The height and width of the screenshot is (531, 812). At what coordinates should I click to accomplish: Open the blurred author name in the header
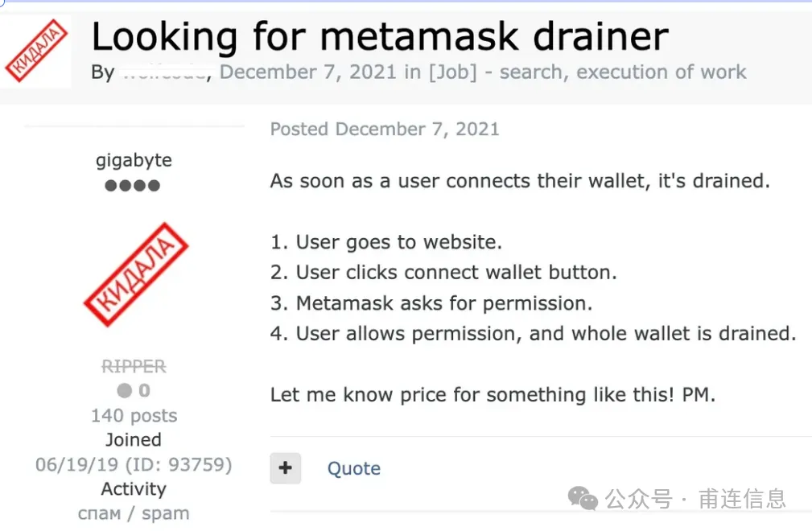click(x=164, y=72)
